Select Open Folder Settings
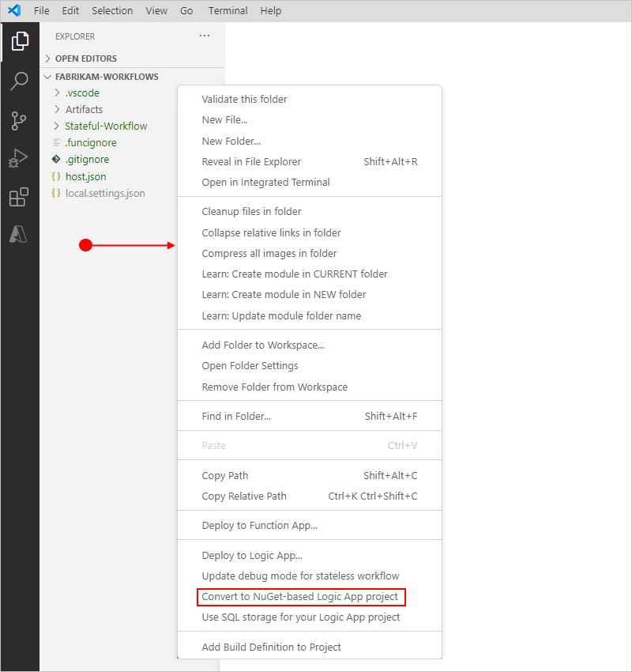Viewport: 632px width, 672px height. click(x=310, y=365)
